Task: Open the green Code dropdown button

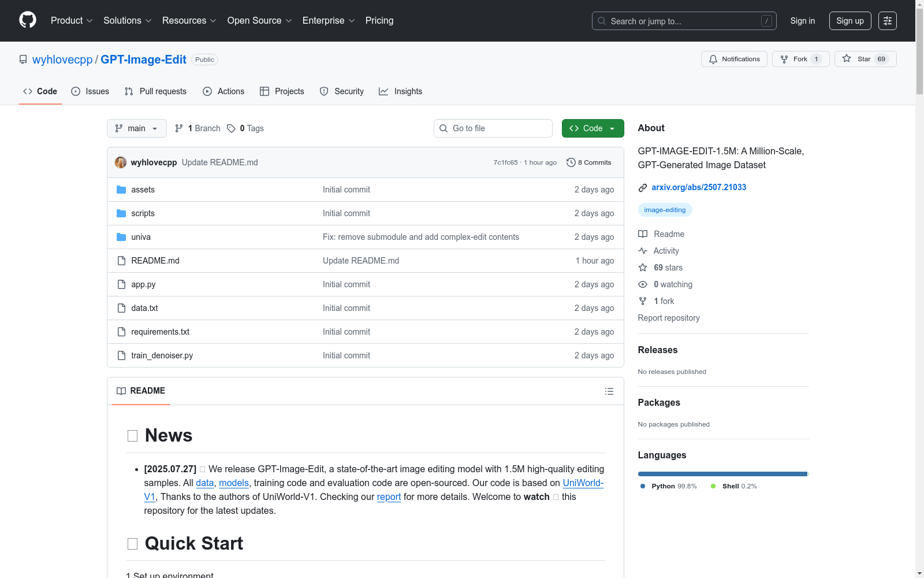Action: tap(593, 128)
